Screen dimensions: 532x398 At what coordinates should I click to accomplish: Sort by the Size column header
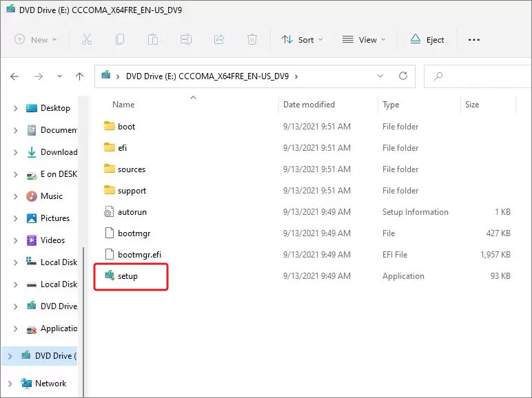(472, 105)
